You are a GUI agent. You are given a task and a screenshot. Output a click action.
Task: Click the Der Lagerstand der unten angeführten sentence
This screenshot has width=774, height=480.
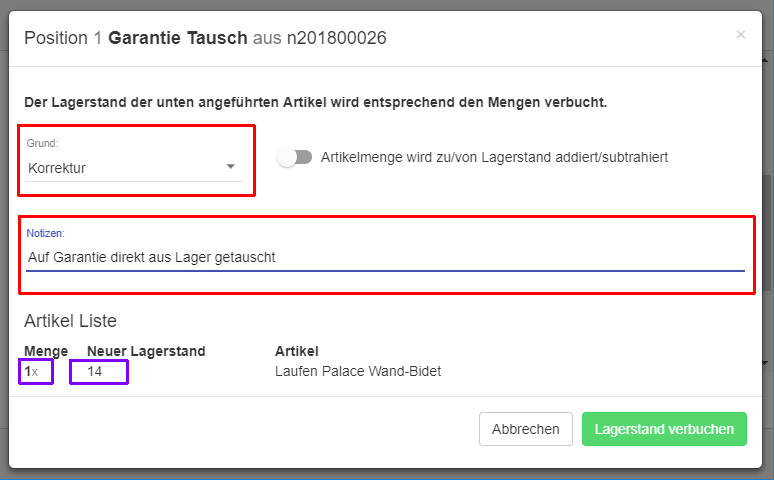(315, 102)
